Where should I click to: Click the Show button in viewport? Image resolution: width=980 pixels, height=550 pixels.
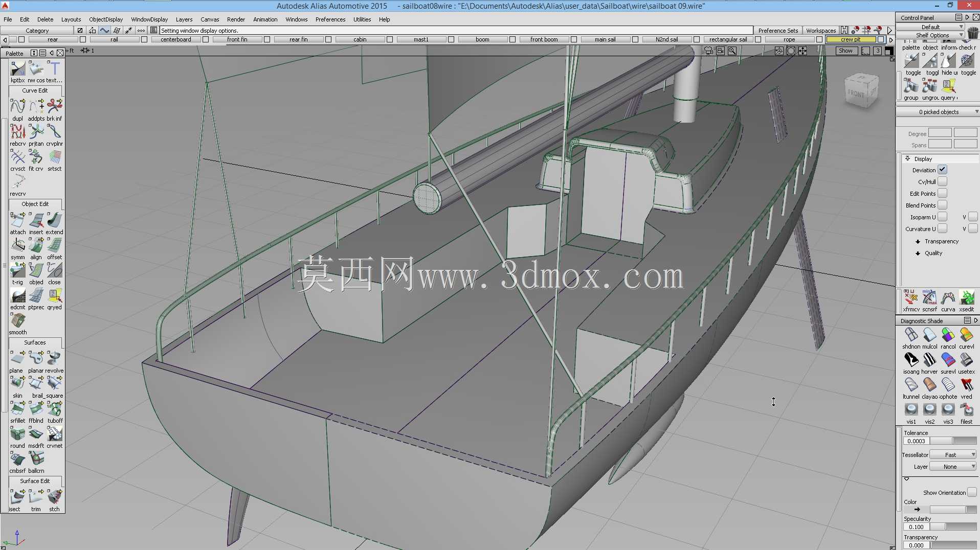[845, 51]
